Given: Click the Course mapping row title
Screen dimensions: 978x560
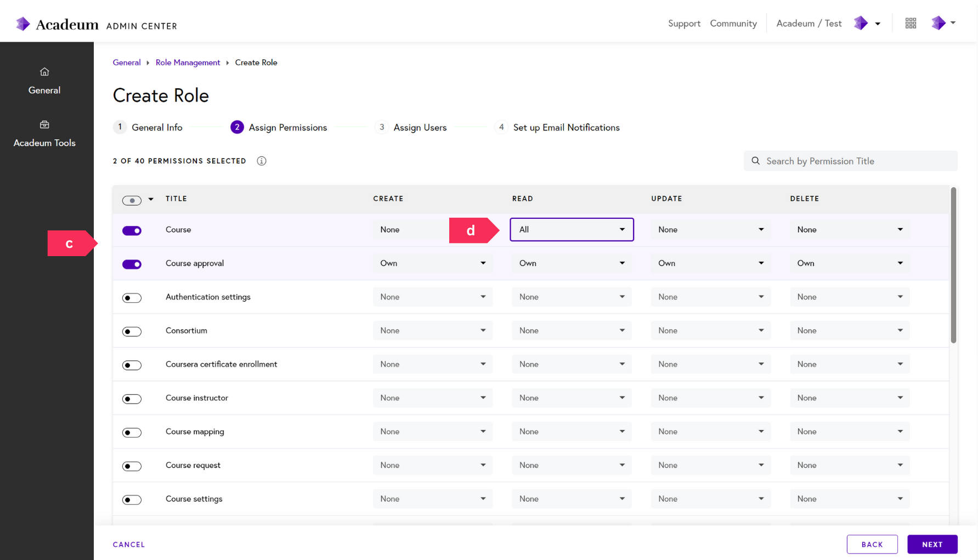Looking at the screenshot, I should (x=195, y=432).
